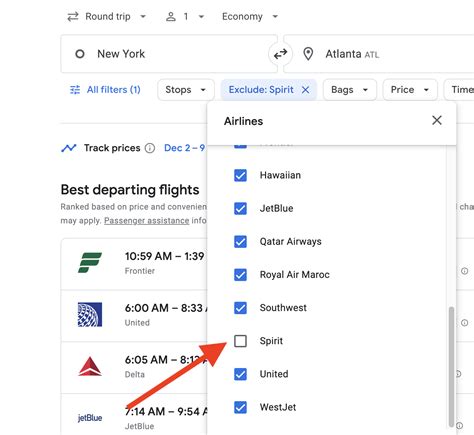Image resolution: width=474 pixels, height=435 pixels.
Task: Check the Spirit airline checkbox
Action: coord(240,341)
